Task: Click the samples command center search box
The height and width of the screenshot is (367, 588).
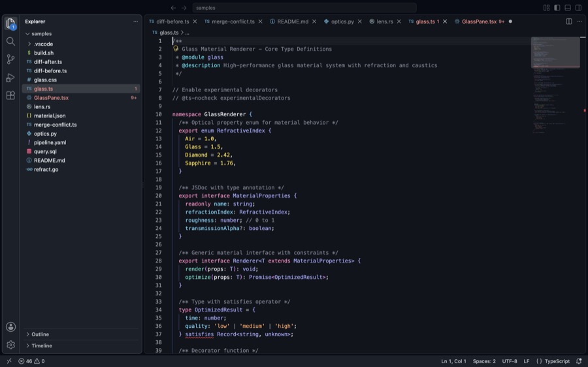Action: click(x=304, y=8)
